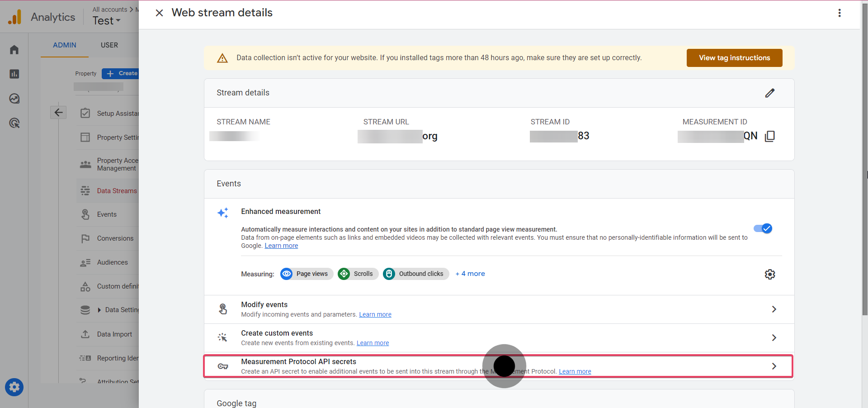
Task: Click the Outbound clicks chip
Action: point(416,274)
